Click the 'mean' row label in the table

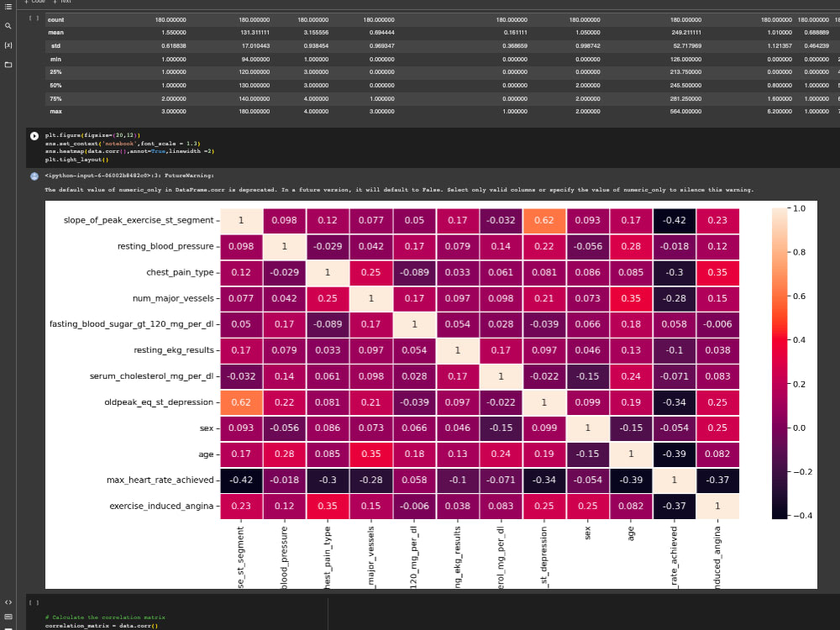pyautogui.click(x=55, y=33)
